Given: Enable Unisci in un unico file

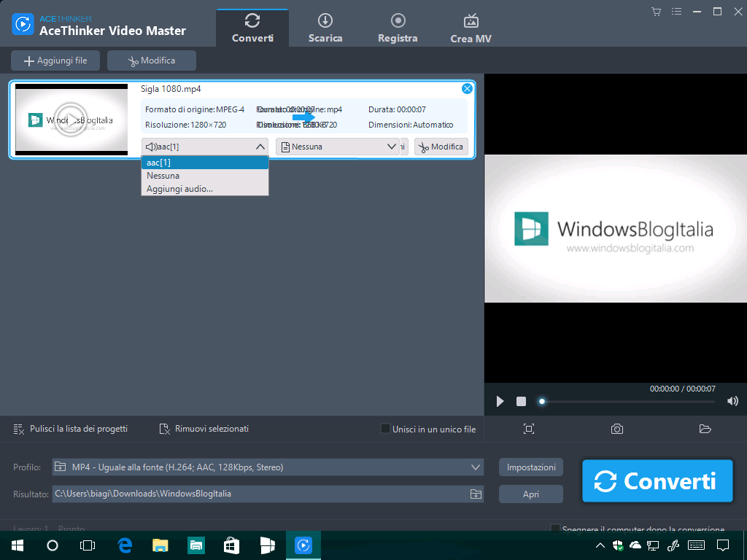Looking at the screenshot, I should click(385, 429).
